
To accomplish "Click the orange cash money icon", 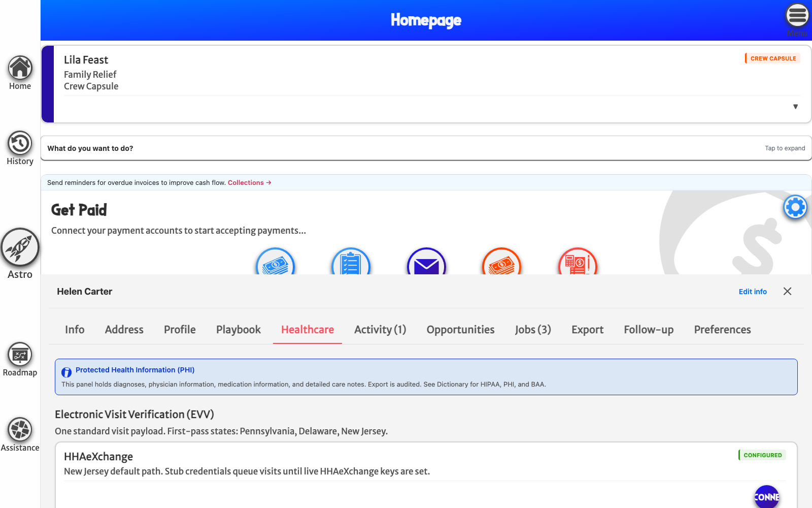I will click(x=501, y=263).
